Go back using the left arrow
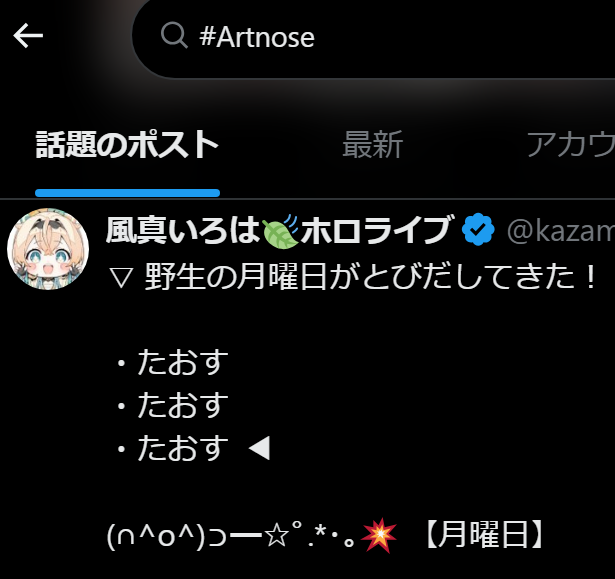The width and height of the screenshot is (615, 579). pyautogui.click(x=28, y=36)
